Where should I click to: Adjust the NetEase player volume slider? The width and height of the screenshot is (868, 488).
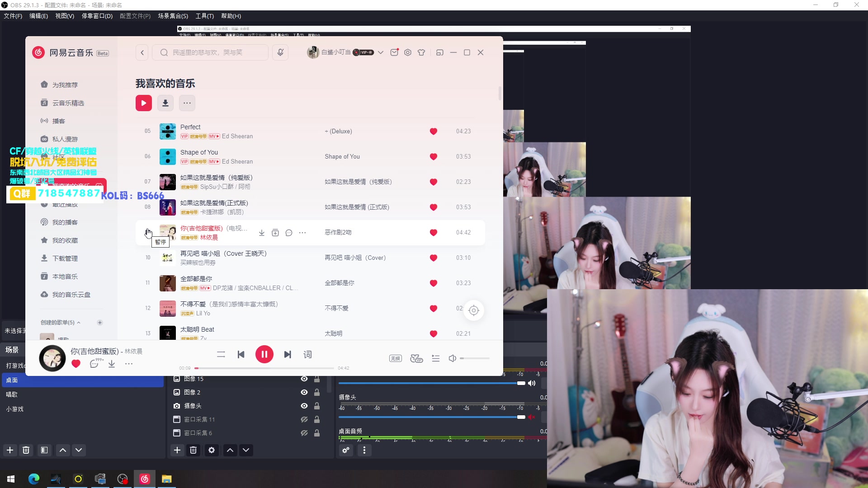click(475, 358)
